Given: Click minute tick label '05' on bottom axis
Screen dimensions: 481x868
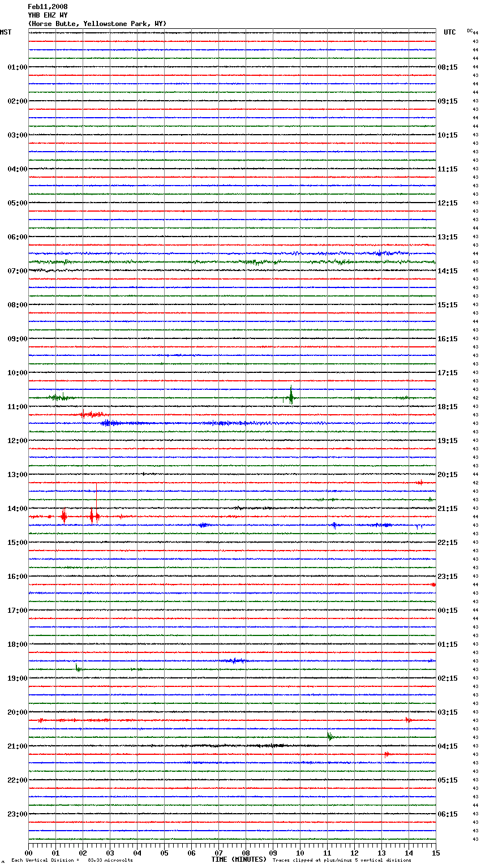Looking at the screenshot, I should pos(164,853).
